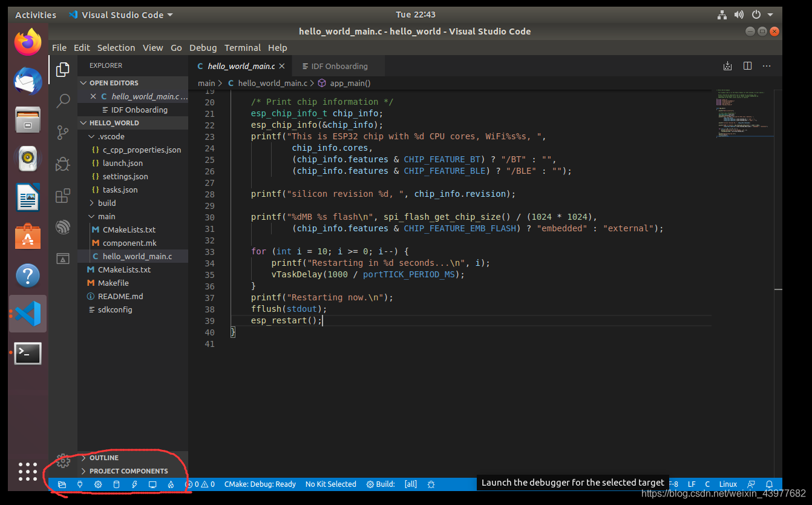Open the Extensions view
This screenshot has width=812, height=505.
point(63,196)
